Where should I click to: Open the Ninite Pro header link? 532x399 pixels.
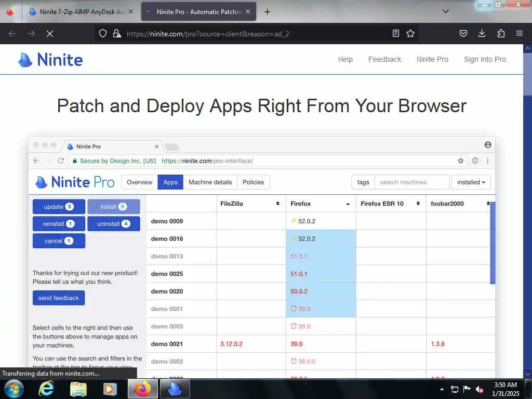[x=432, y=59]
